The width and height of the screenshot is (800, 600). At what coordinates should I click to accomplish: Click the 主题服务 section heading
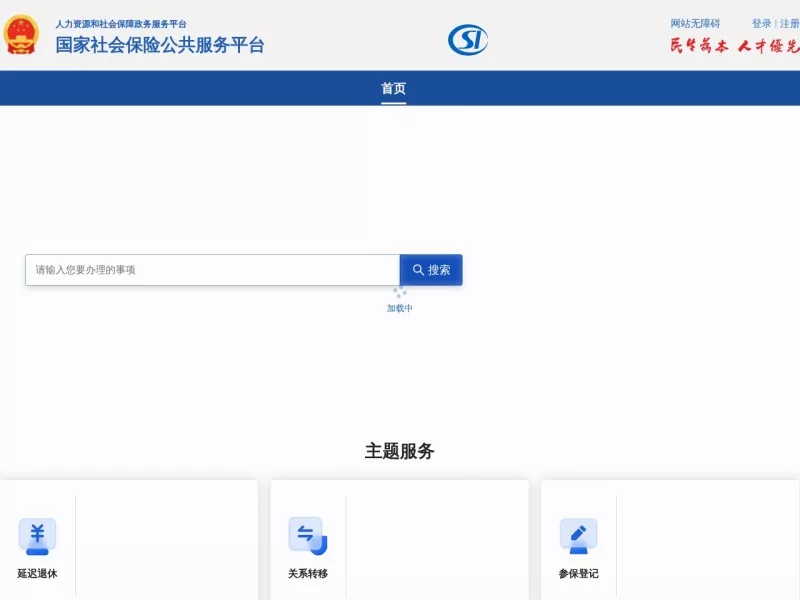[x=399, y=451]
